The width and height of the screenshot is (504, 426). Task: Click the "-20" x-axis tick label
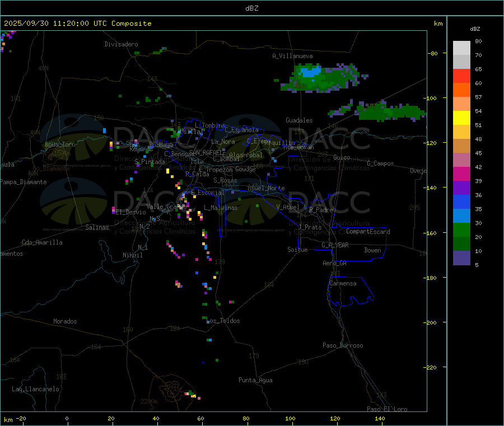pyautogui.click(x=21, y=419)
